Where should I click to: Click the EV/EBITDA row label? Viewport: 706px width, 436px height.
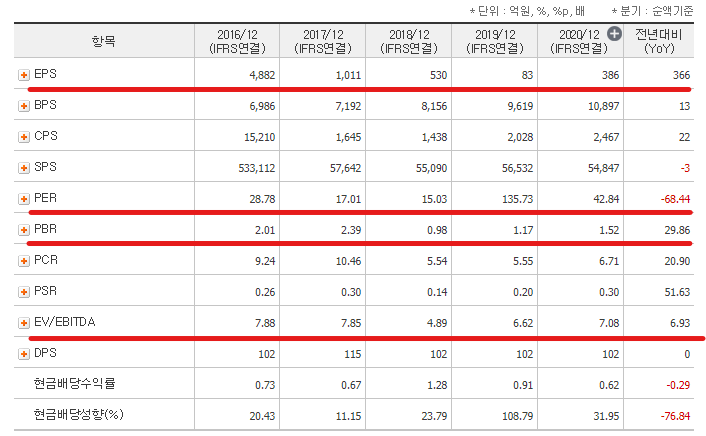tap(65, 322)
